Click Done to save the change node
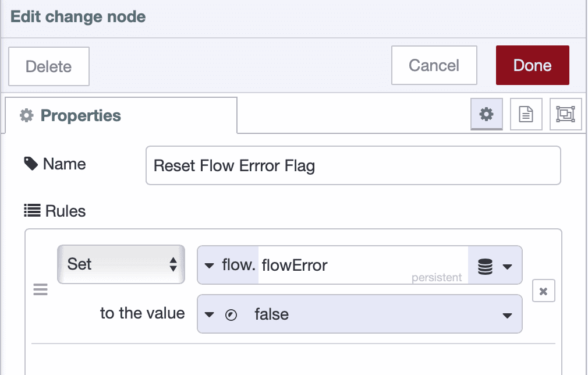 coord(532,65)
